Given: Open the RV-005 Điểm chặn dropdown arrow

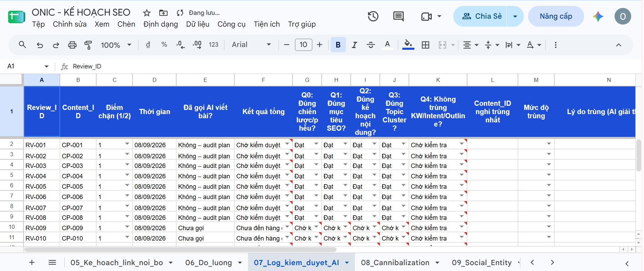Looking at the screenshot, I should [x=127, y=185].
